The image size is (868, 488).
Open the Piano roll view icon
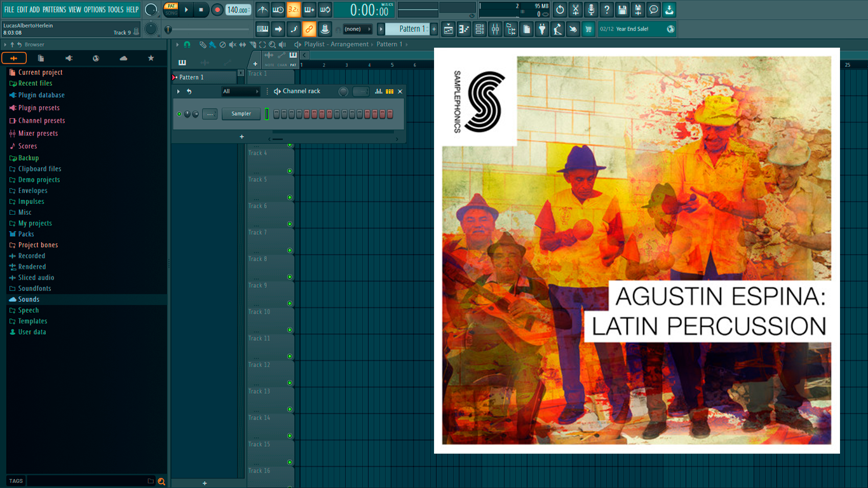point(464,29)
